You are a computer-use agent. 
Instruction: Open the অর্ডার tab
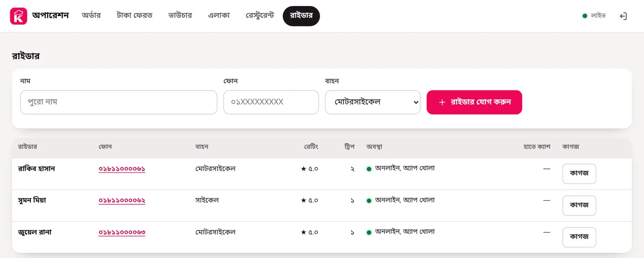[91, 16]
